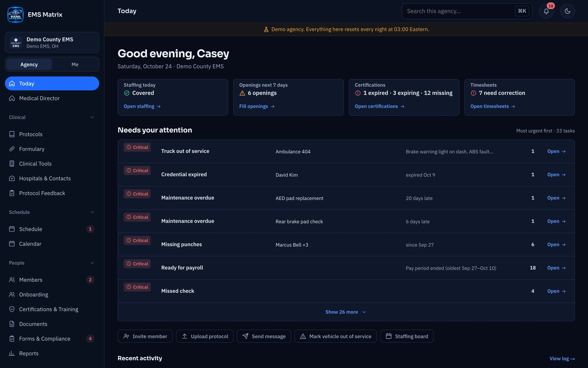Expand Show 26 more tasks
The height and width of the screenshot is (368, 588).
pyautogui.click(x=346, y=312)
